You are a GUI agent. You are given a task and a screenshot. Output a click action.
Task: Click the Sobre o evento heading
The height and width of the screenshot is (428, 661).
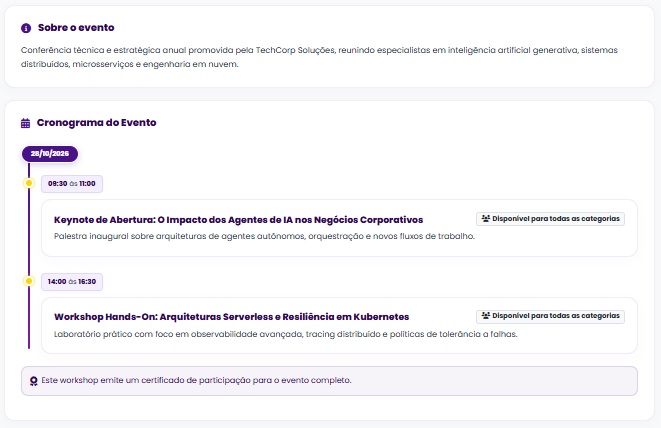(x=76, y=27)
